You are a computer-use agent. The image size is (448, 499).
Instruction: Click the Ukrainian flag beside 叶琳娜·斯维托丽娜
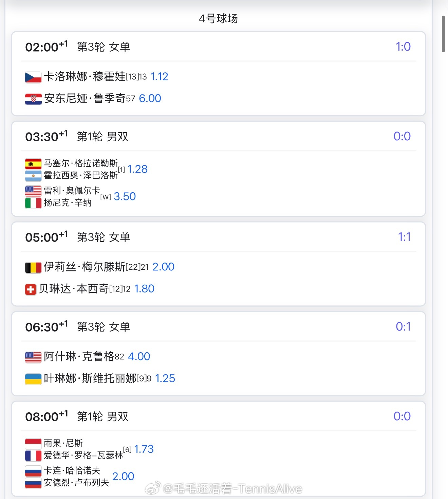click(33, 379)
